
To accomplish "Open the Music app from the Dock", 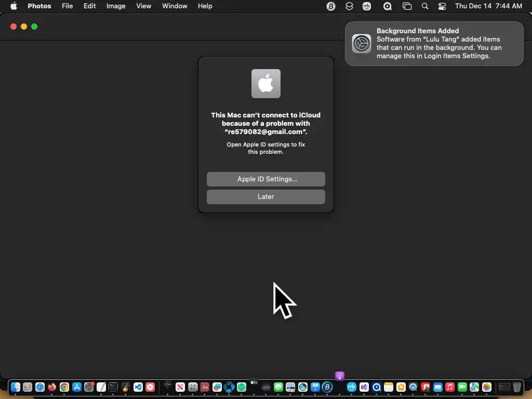I will coord(450,387).
